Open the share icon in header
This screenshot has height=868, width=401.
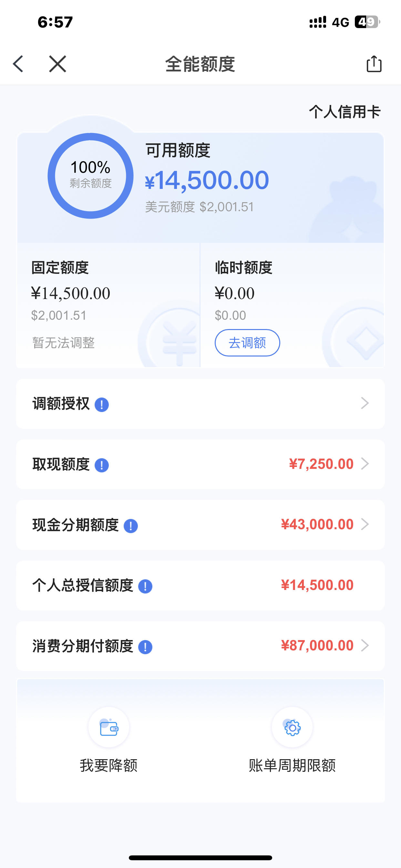374,64
